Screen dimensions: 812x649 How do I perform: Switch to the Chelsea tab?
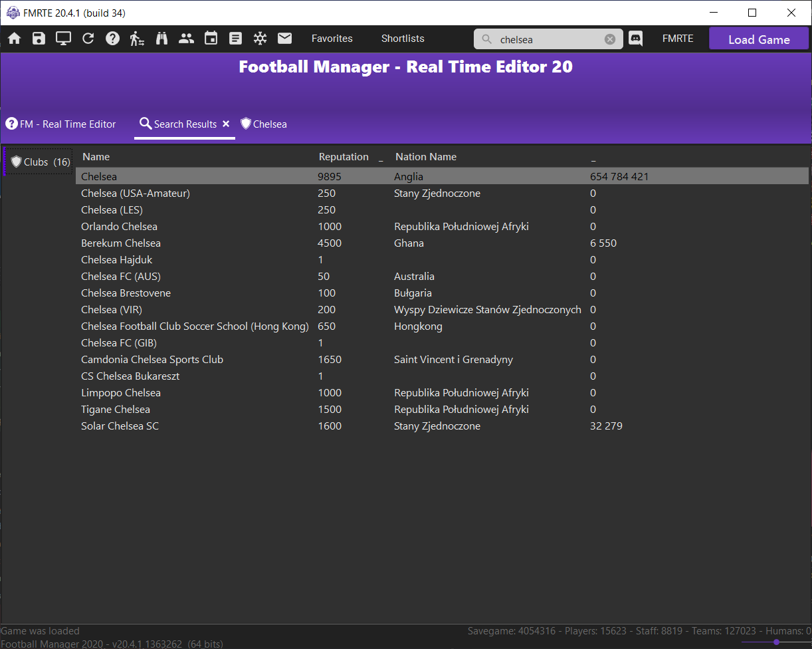click(x=264, y=124)
